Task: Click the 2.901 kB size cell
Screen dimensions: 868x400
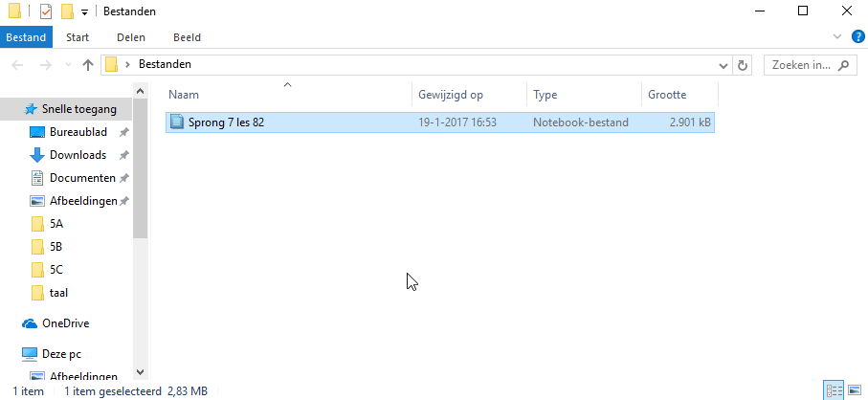Action: 690,122
